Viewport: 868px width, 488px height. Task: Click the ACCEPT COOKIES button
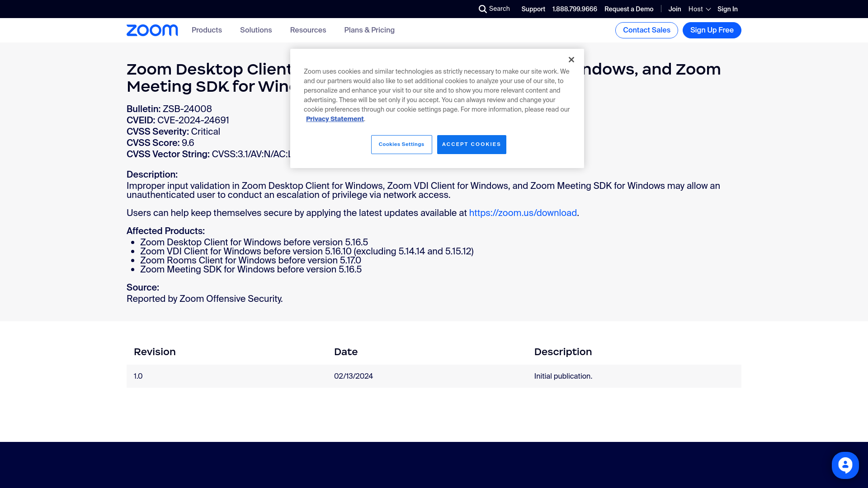tap(471, 144)
